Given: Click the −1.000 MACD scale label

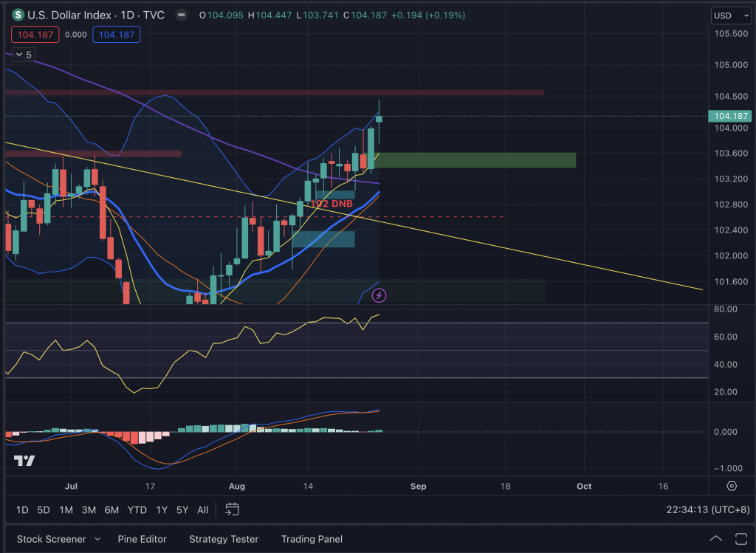Looking at the screenshot, I should [x=728, y=468].
